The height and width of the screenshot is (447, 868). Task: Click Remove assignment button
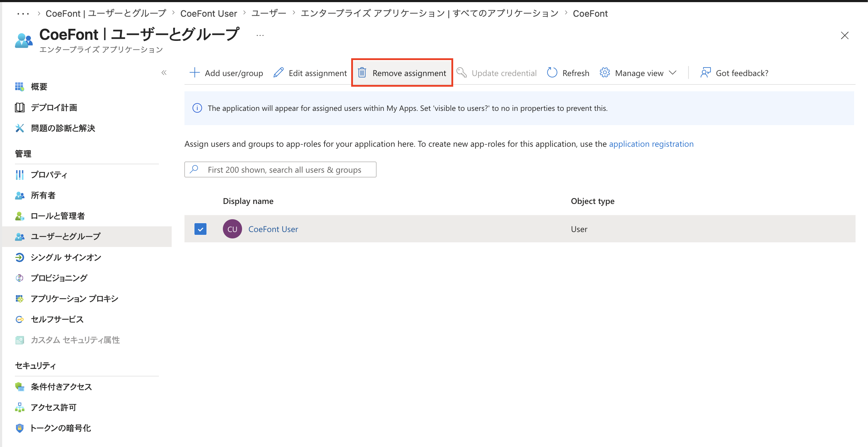coord(402,72)
